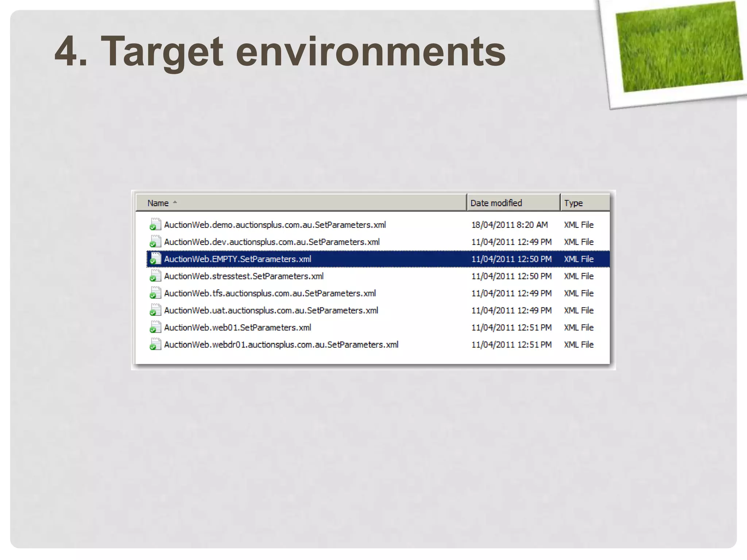Sort files by Type column header
The width and height of the screenshot is (747, 560).
(x=573, y=203)
